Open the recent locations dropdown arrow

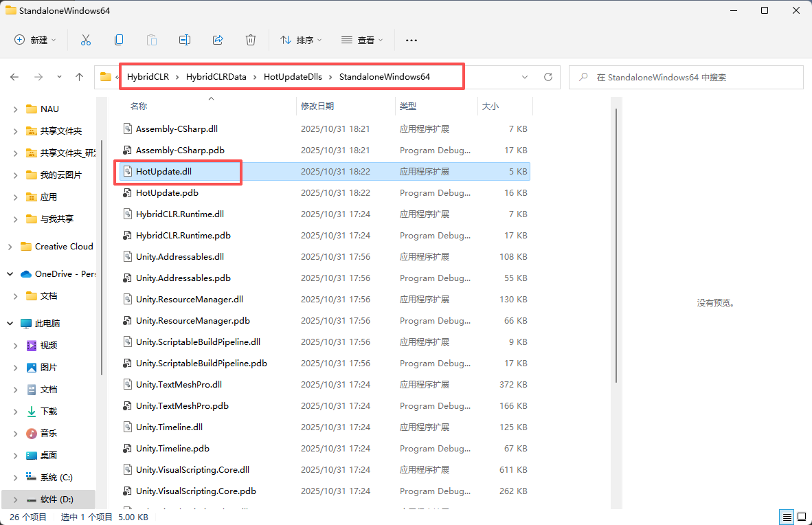[x=60, y=77]
